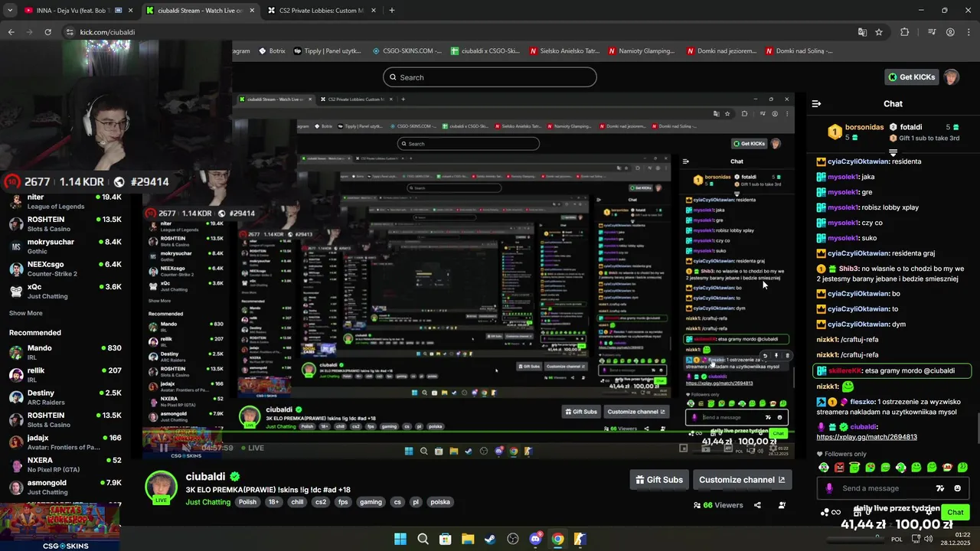This screenshot has height=551, width=980.
Task: Open Counter-Strike 2 icon on the taskbar
Action: (x=580, y=539)
